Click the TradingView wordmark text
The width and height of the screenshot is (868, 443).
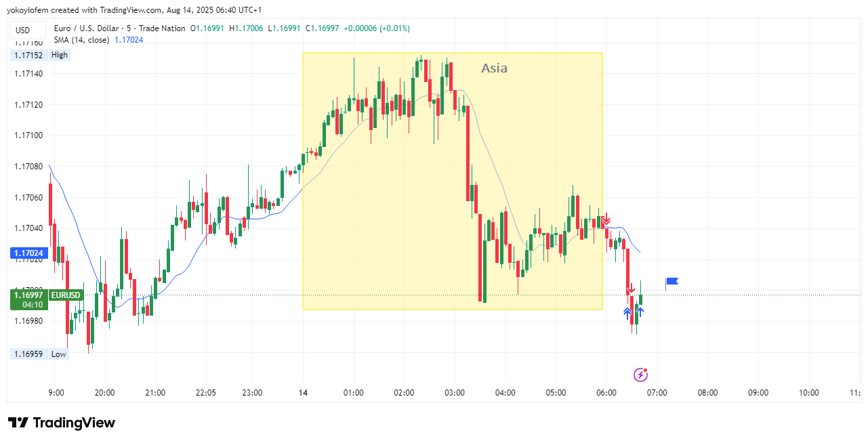coord(74,423)
